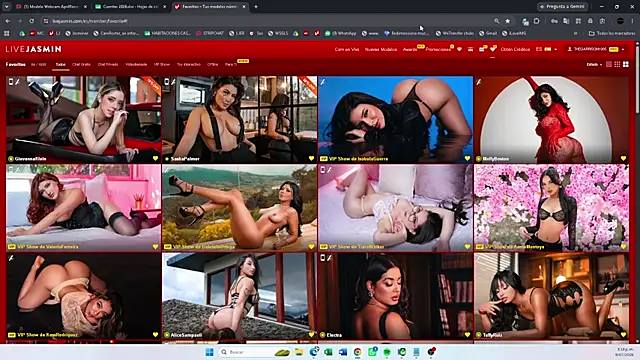Open the Electra model thumbnail
Viewport: 640px width, 360px height.
click(x=395, y=296)
